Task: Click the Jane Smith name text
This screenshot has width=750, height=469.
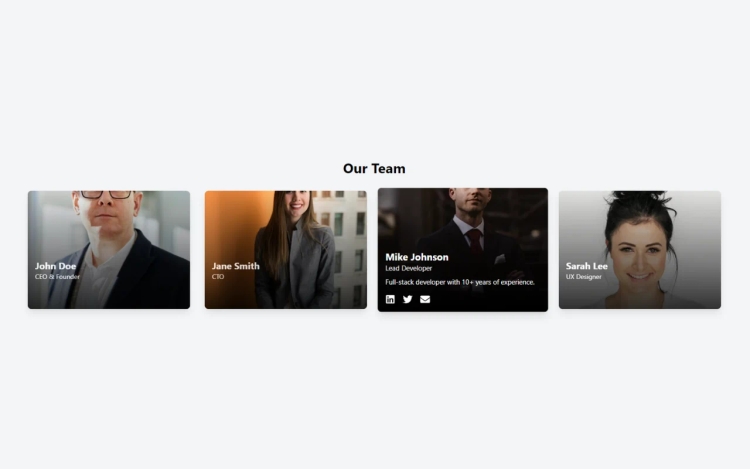Action: (236, 266)
